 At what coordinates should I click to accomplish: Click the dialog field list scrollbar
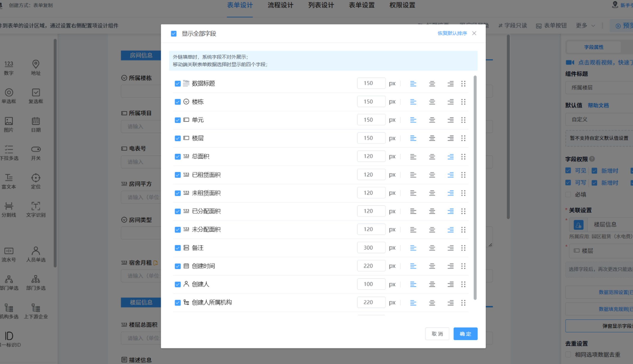tap(475, 187)
